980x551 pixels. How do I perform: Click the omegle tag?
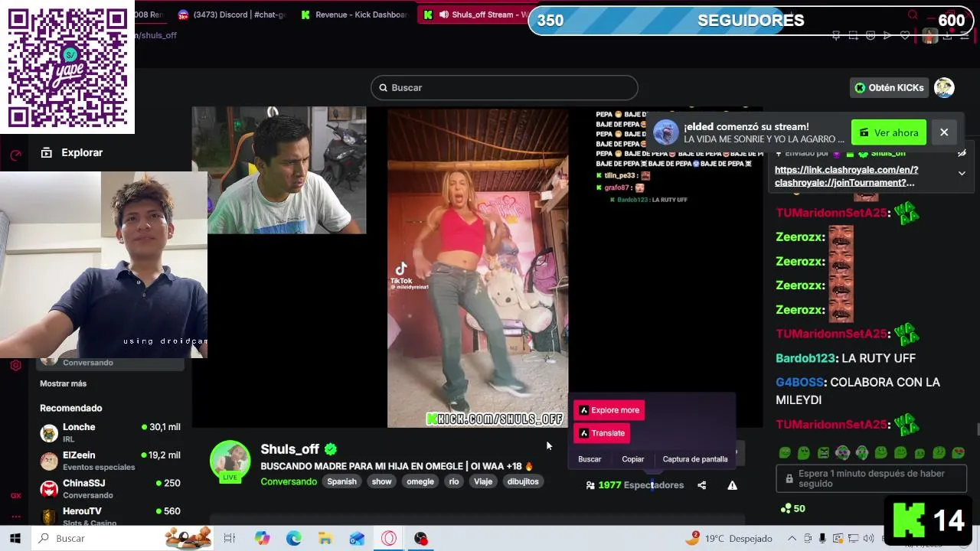tap(420, 481)
